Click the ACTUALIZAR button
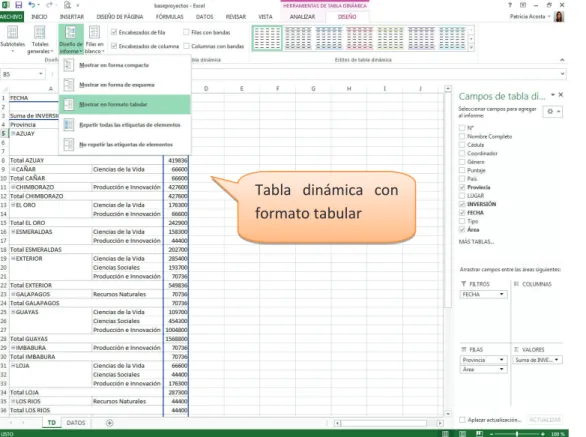 (x=545, y=420)
